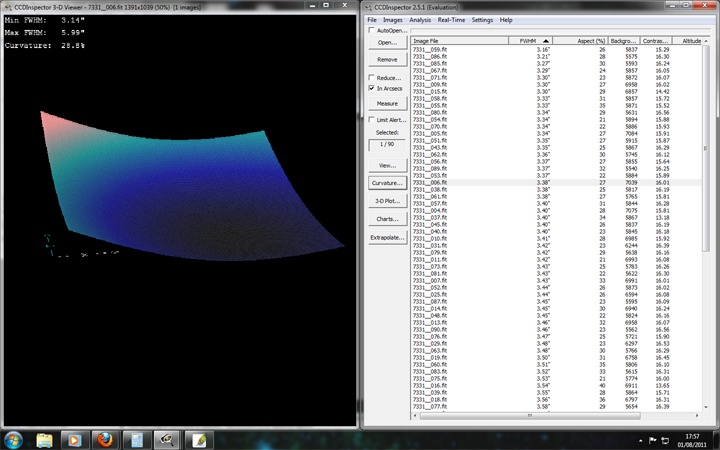
Task: Show hidden system tray icons
Action: pos(641,441)
